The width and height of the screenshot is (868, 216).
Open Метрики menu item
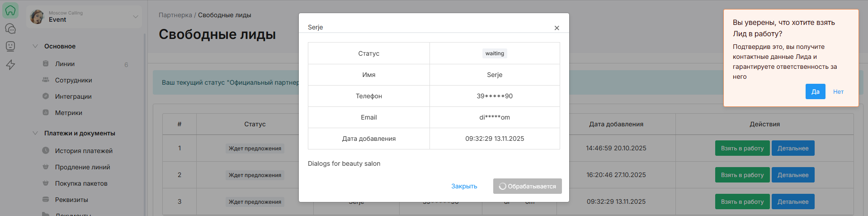(x=69, y=113)
